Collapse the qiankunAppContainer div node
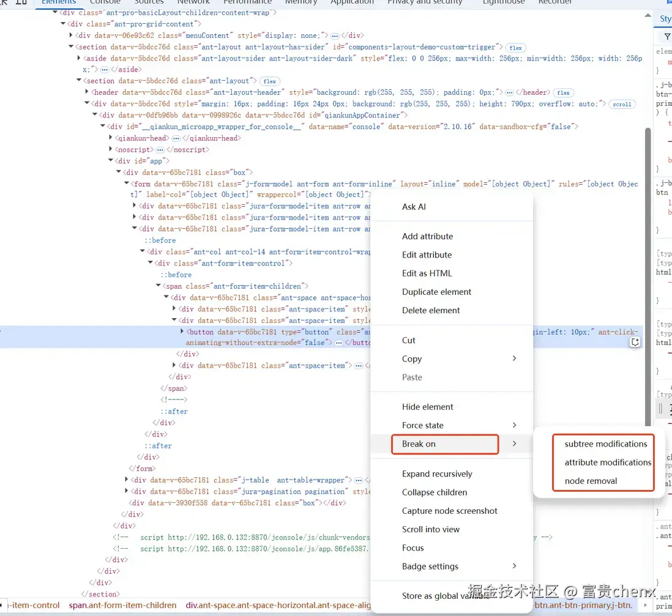 click(95, 115)
